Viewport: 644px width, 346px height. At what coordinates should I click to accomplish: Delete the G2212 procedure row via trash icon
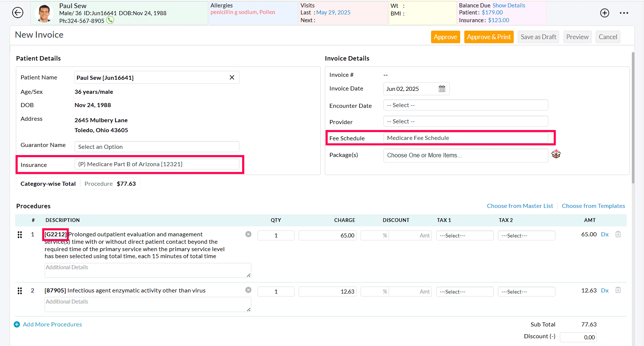[x=618, y=234]
